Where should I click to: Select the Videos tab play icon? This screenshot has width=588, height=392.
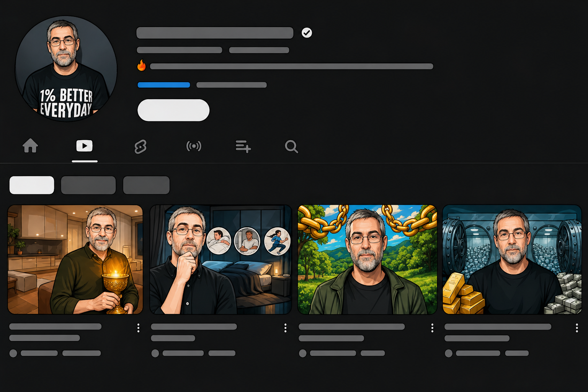click(x=84, y=146)
